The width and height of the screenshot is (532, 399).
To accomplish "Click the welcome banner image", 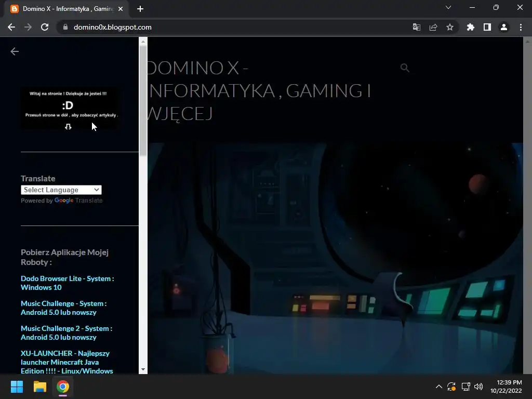I will 70,109.
